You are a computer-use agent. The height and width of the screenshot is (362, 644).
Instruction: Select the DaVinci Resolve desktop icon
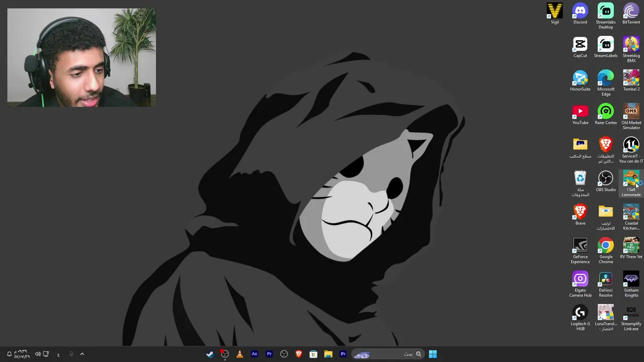point(606,285)
